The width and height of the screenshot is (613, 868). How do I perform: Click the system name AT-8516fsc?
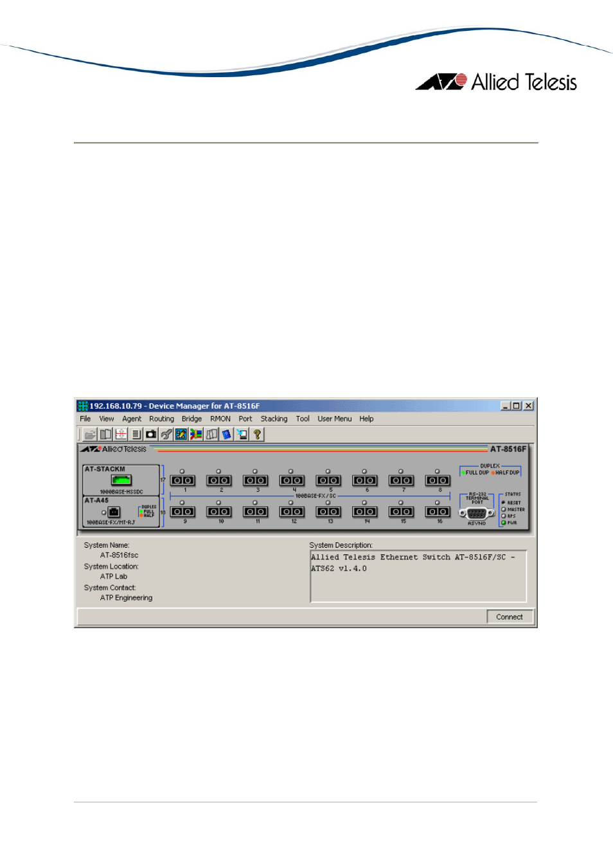pyautogui.click(x=120, y=556)
